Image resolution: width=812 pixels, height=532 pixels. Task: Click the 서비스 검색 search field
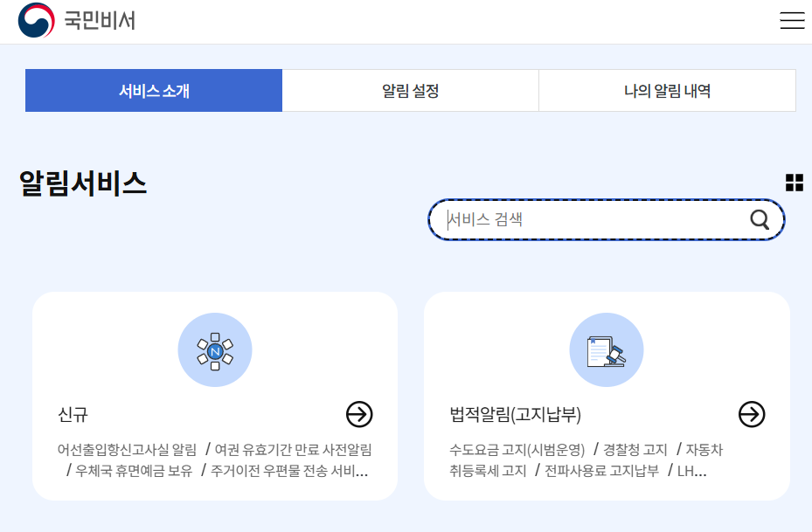point(568,220)
